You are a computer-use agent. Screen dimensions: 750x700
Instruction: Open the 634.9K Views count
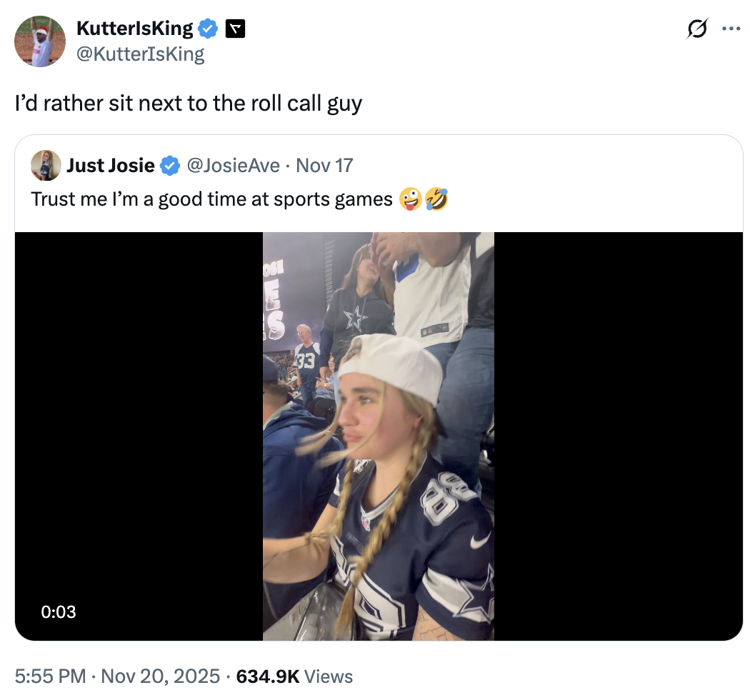point(294,676)
